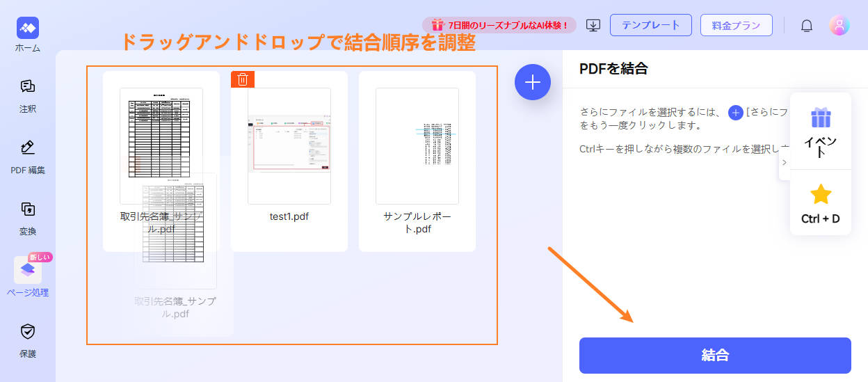This screenshot has height=382, width=868.
Task: Click the PDFを結合 panel heading
Action: (613, 68)
